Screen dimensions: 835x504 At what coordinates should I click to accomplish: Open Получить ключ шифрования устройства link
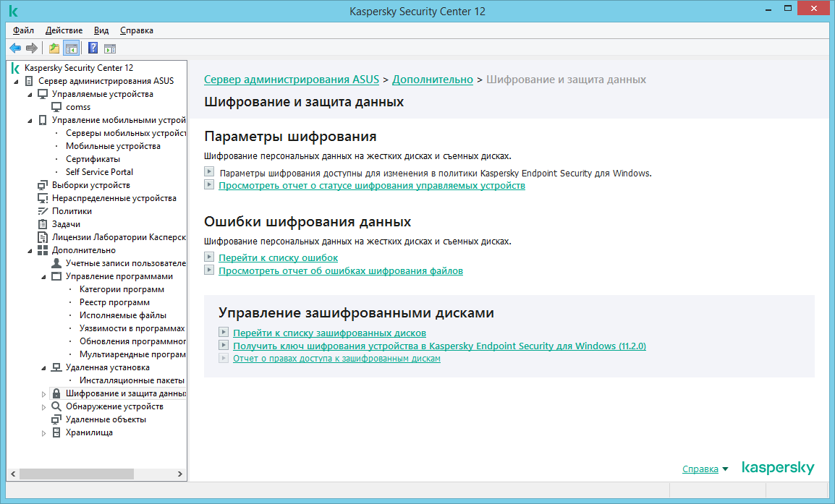click(x=439, y=346)
